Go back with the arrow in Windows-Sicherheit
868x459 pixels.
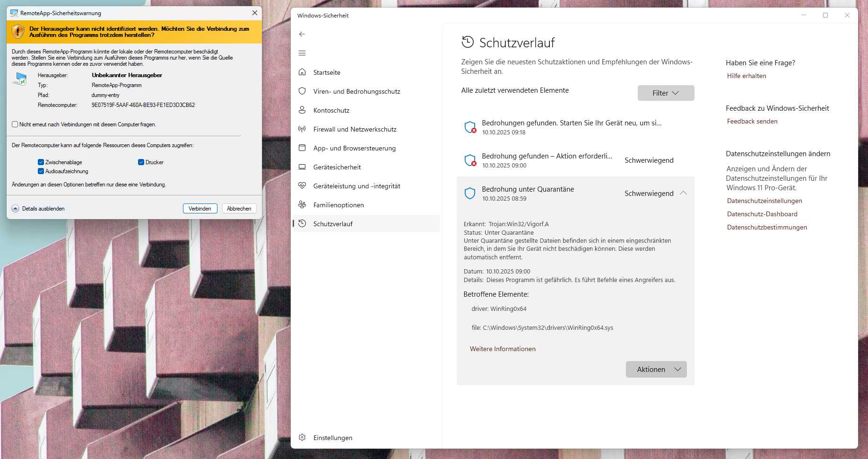coord(302,34)
